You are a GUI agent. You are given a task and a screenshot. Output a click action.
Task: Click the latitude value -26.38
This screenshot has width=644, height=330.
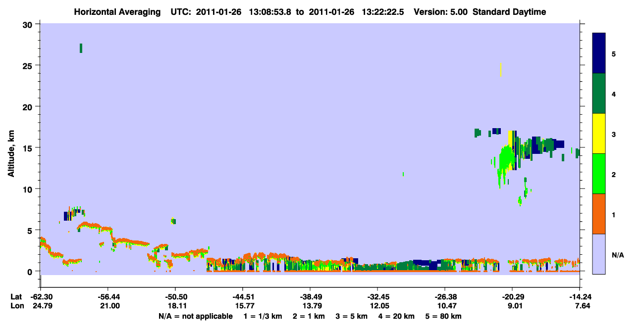pyautogui.click(x=445, y=297)
